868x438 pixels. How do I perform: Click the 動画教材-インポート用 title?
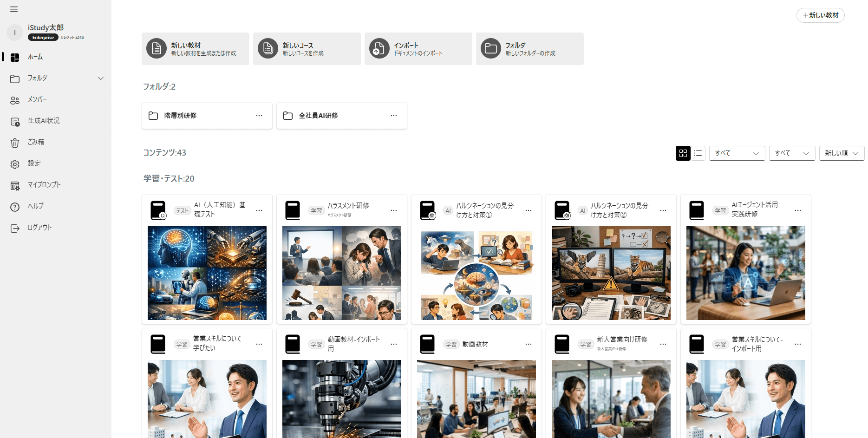[x=354, y=344]
